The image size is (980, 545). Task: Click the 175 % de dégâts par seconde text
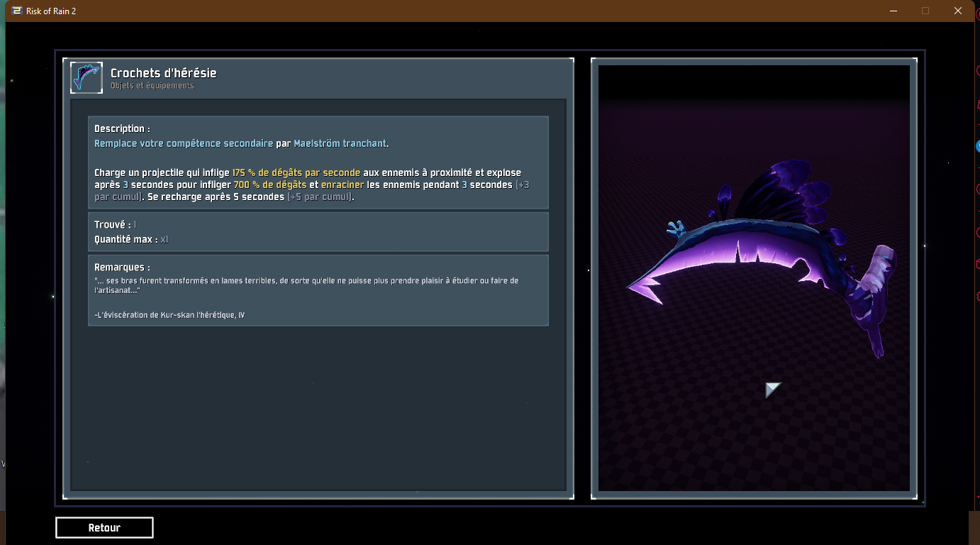pyautogui.click(x=296, y=172)
